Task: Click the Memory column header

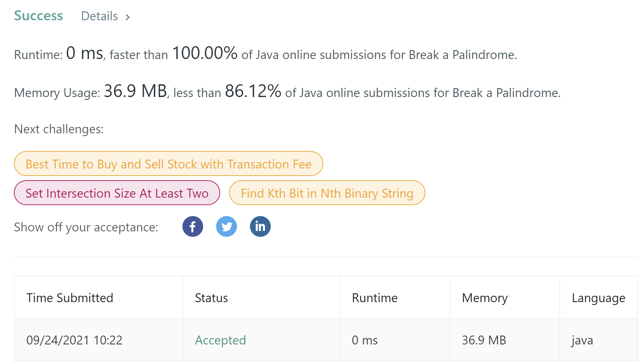Action: [x=484, y=298]
